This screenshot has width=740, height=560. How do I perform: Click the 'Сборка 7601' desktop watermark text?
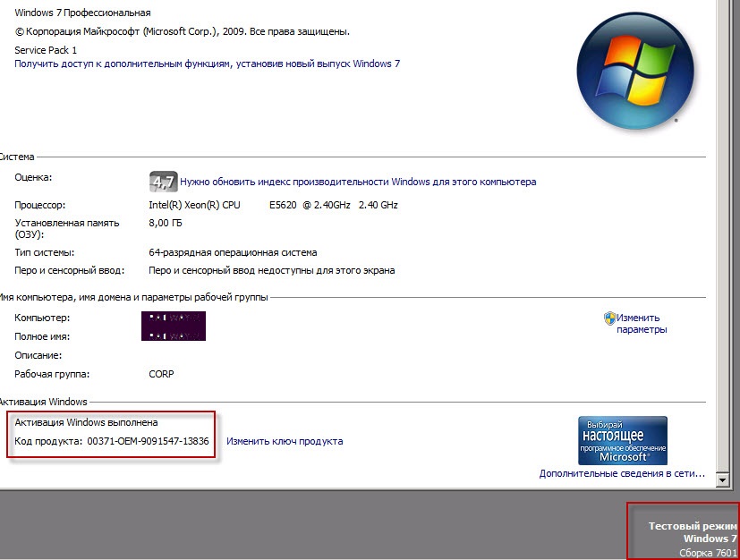(x=708, y=553)
